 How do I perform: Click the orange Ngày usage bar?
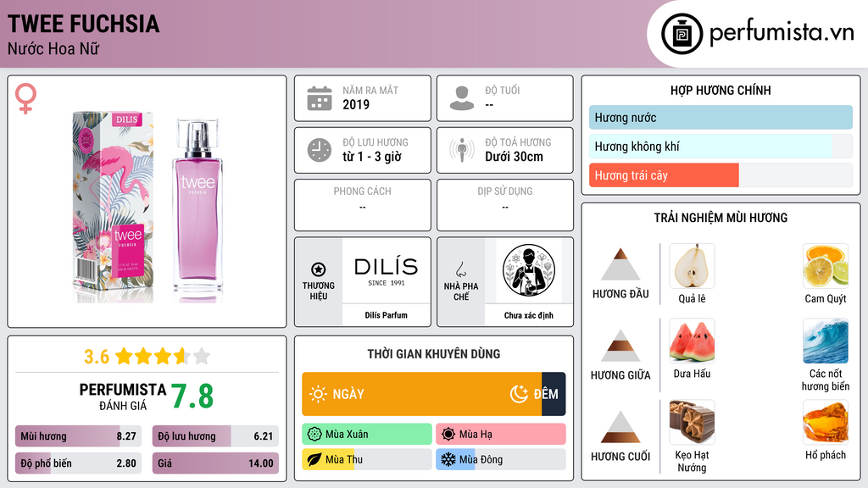(422, 394)
